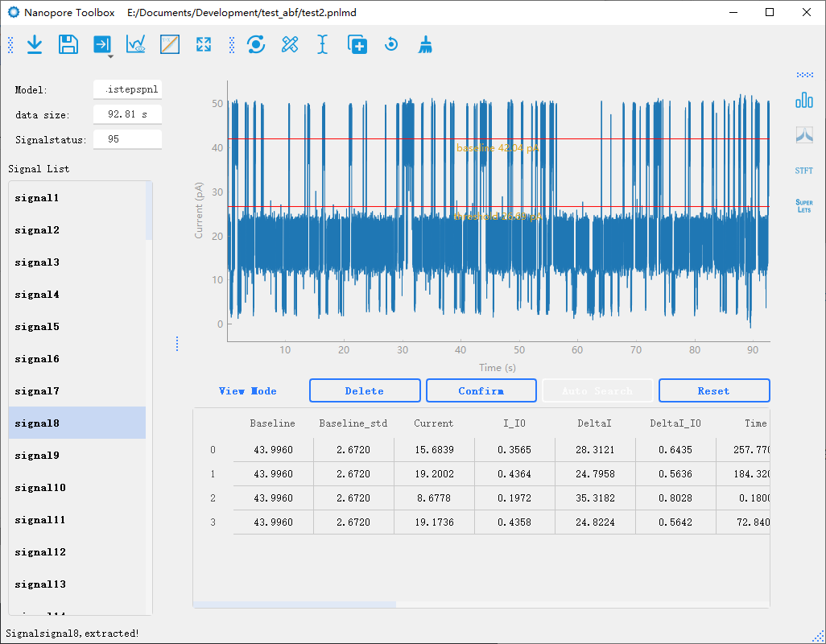This screenshot has height=644, width=826.
Task: Click the left toolbar's dotted drag handle
Action: pos(10,45)
